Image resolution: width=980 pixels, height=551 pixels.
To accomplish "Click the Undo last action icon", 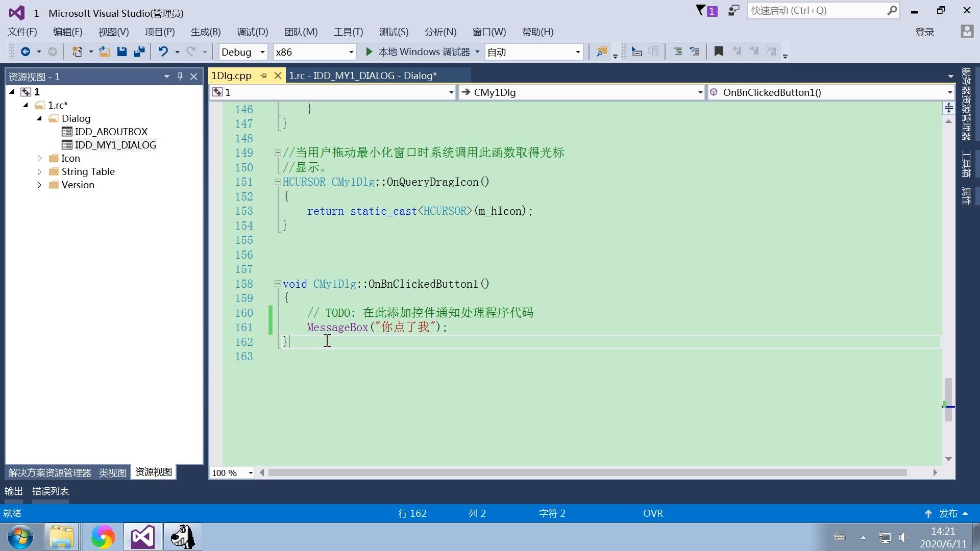I will point(161,52).
